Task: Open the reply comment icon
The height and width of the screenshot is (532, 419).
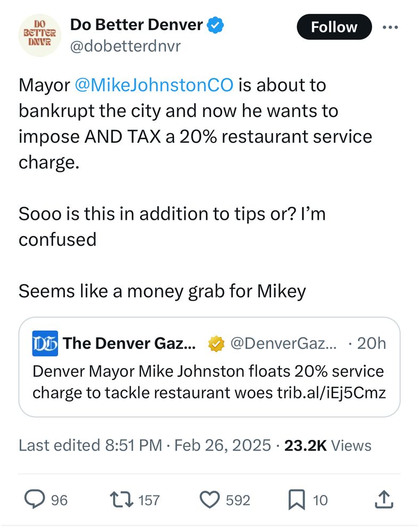Action: (x=34, y=500)
